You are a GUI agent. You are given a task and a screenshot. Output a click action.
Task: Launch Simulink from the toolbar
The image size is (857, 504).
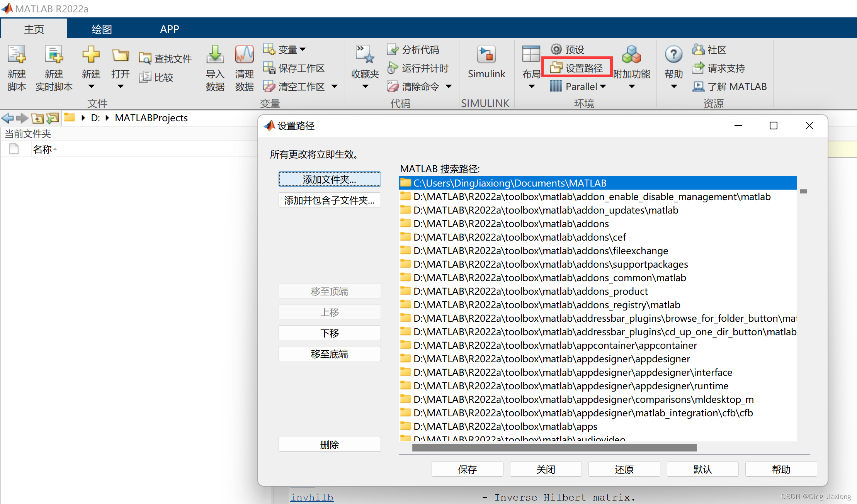coord(486,55)
